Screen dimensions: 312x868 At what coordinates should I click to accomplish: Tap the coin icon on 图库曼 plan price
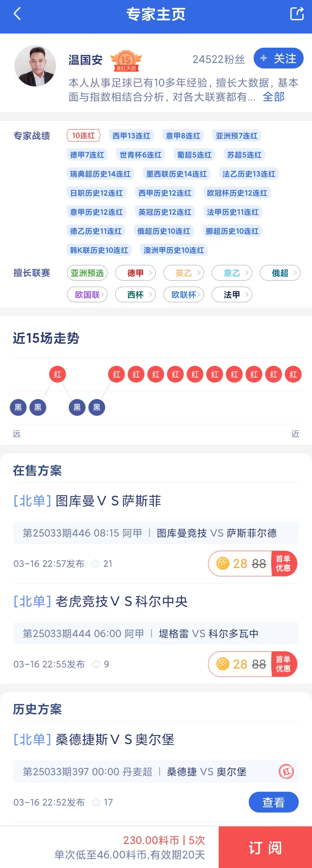223,563
